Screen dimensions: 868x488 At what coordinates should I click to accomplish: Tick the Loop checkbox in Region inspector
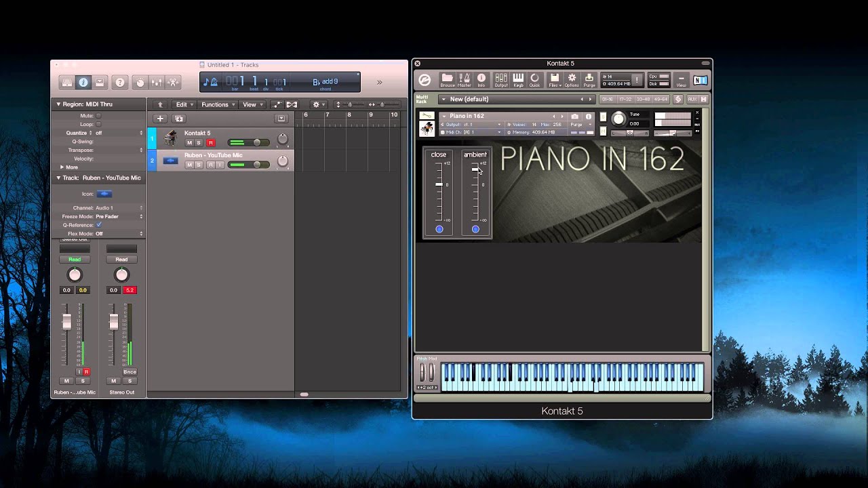tap(98, 125)
